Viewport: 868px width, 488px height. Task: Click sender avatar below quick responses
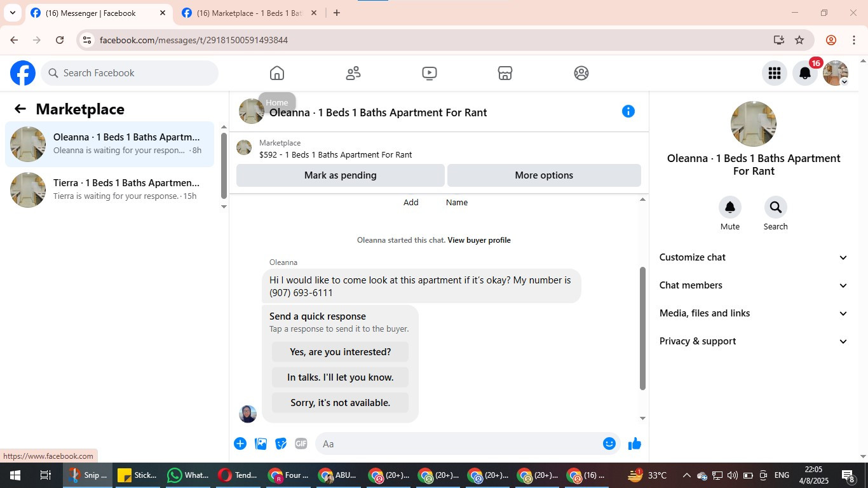[248, 414]
